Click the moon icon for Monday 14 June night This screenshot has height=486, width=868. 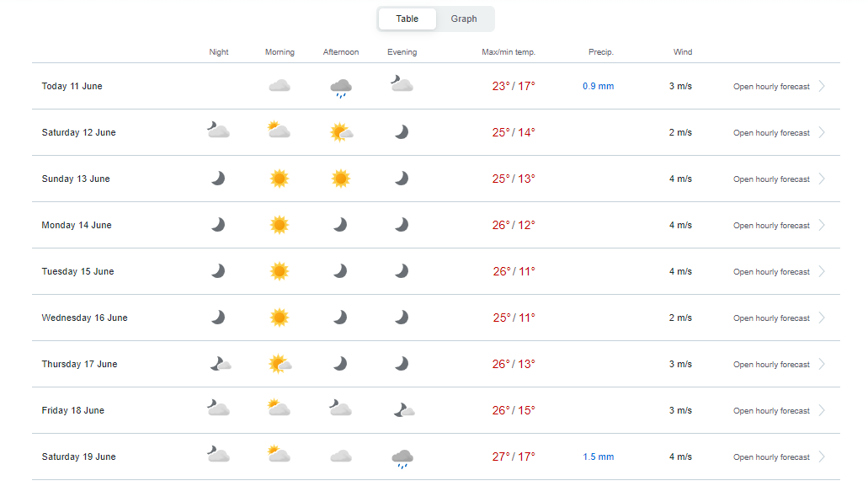(218, 225)
